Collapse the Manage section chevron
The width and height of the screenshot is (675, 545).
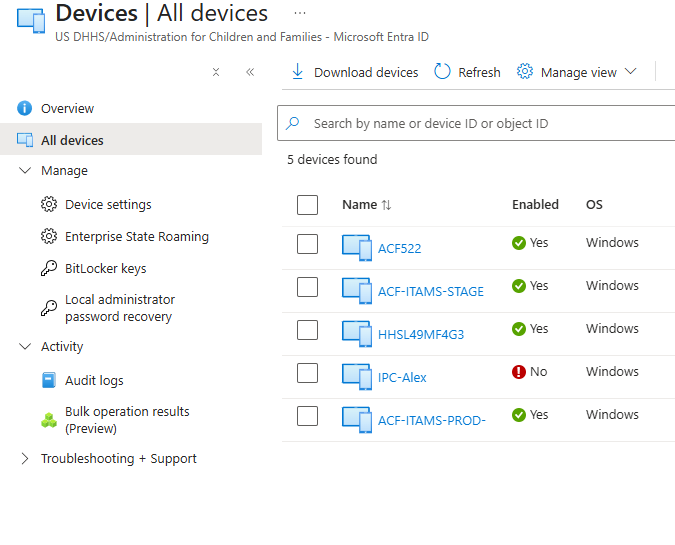25,171
